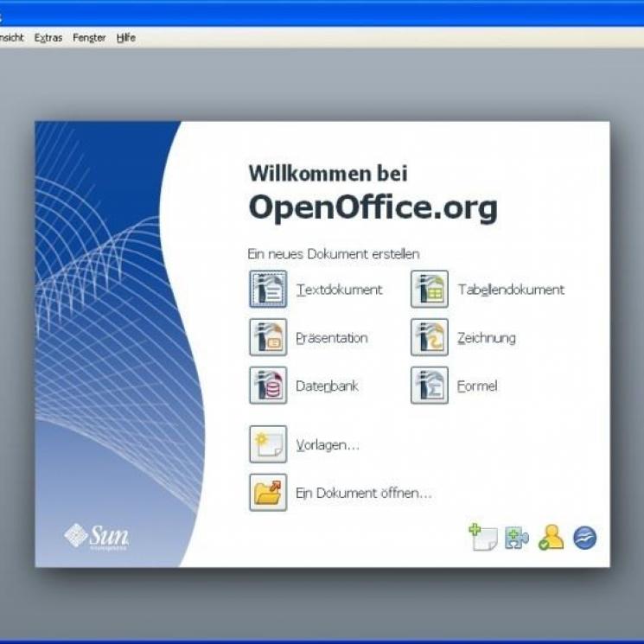Open the Vorlagen templates icon
Screen dimensions: 644x644
(268, 444)
